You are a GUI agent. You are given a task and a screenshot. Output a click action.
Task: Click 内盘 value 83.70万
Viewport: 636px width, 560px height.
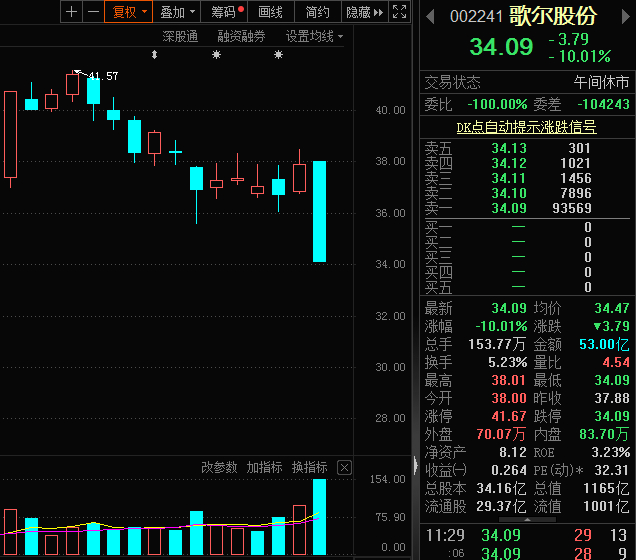click(604, 434)
